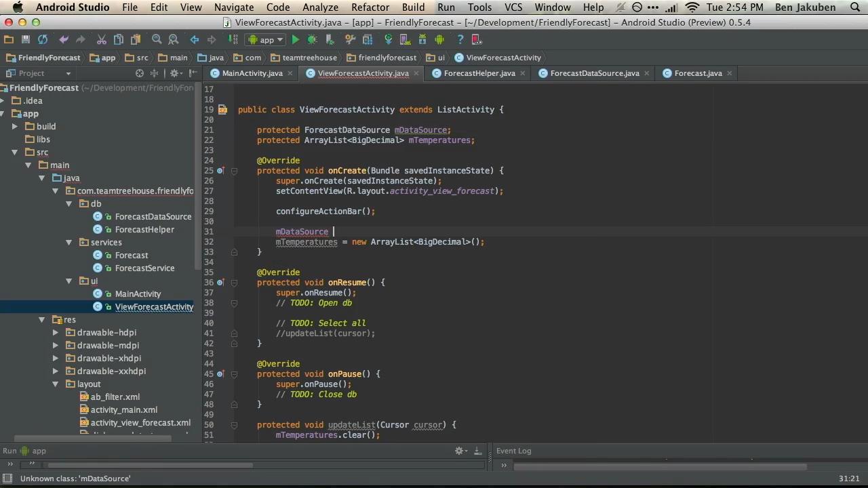This screenshot has width=868, height=488.
Task: Close the ViewForecastActivity.java tab
Action: click(416, 73)
